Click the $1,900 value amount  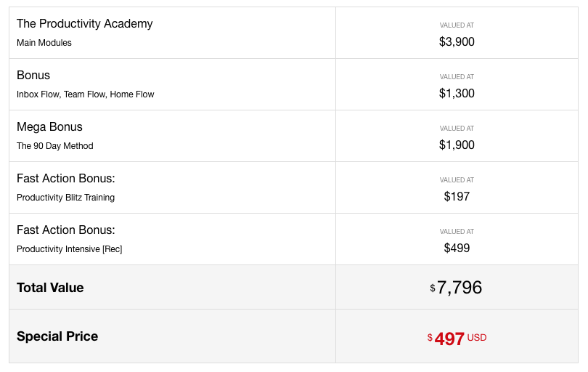[x=457, y=145]
